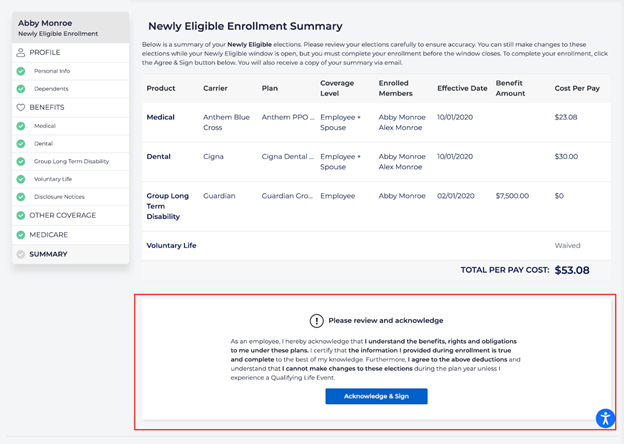Click the Dependents completed checkmark
Screen dimensions: 624x444
click(21, 89)
